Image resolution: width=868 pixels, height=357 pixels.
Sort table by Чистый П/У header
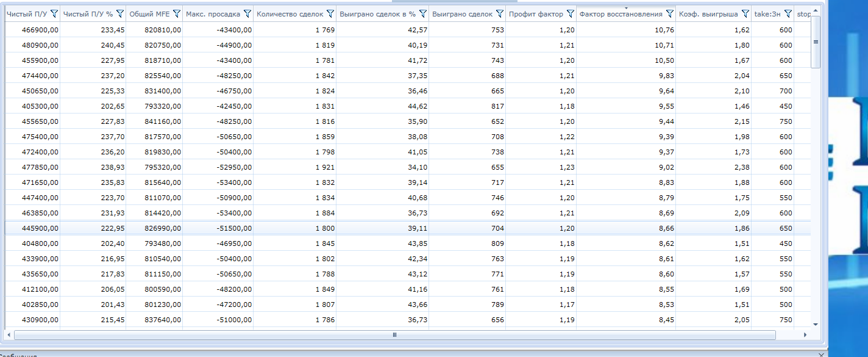point(26,13)
